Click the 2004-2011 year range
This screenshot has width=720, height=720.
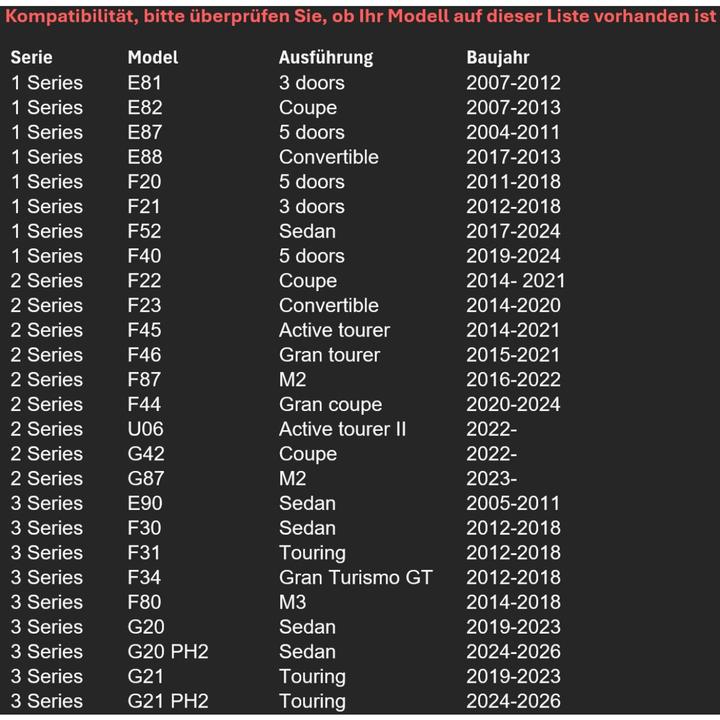(x=513, y=132)
